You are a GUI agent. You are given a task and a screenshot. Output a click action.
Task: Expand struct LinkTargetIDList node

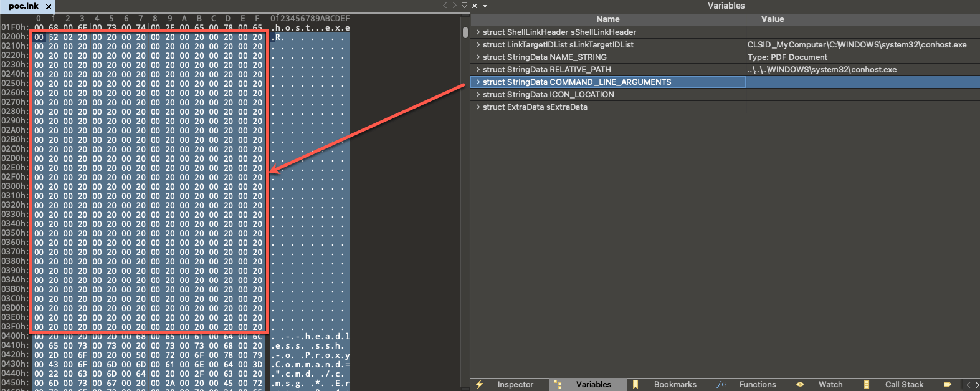[478, 44]
